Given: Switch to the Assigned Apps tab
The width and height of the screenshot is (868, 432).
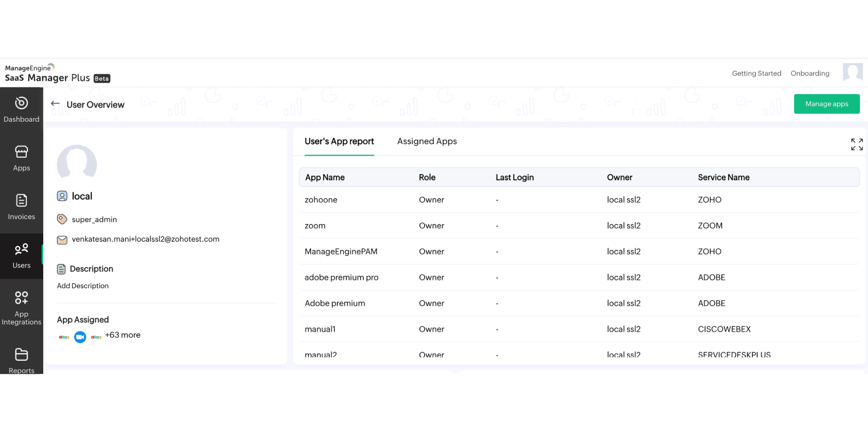Looking at the screenshot, I should coord(427,142).
